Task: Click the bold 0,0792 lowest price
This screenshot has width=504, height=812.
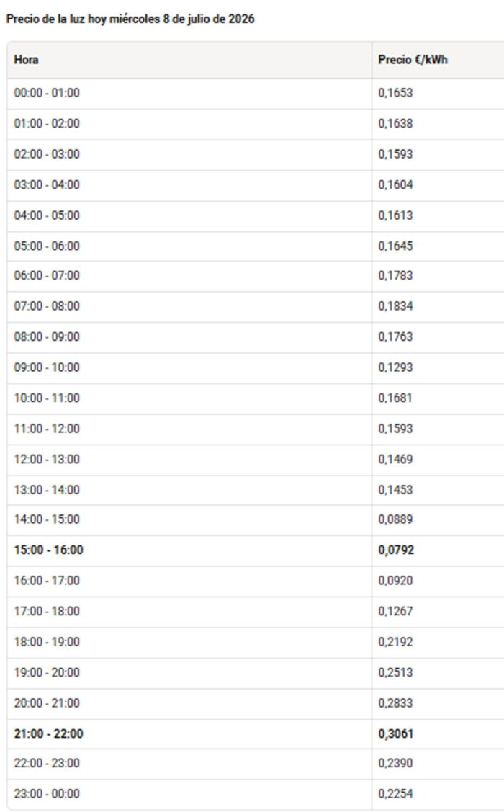Action: tap(396, 550)
